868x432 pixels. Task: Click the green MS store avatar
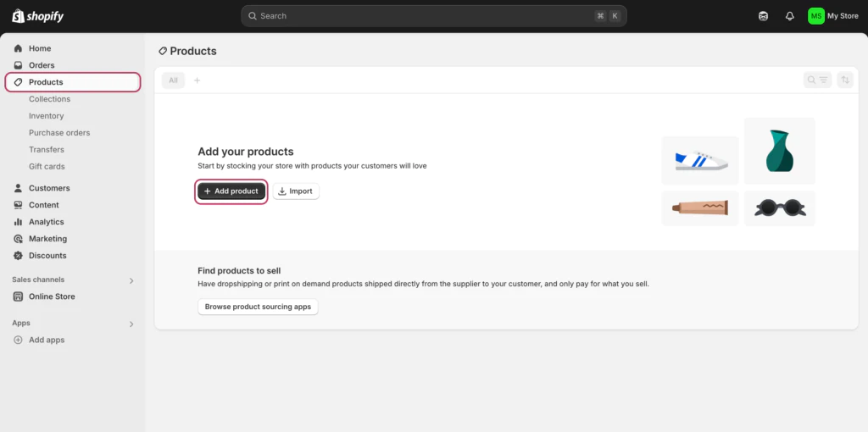click(x=816, y=16)
